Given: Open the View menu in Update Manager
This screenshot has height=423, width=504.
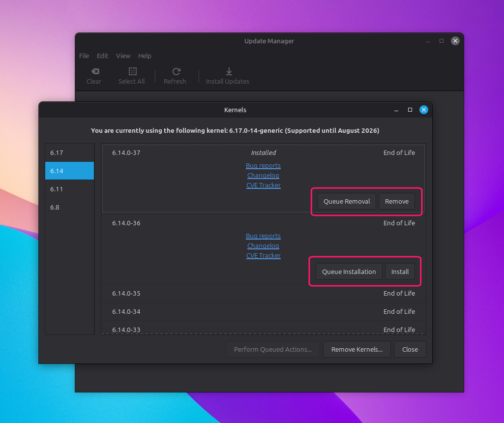Looking at the screenshot, I should point(123,56).
